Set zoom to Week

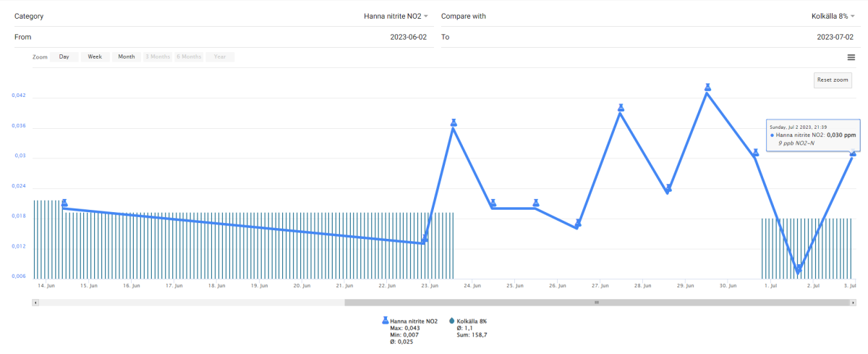click(95, 56)
